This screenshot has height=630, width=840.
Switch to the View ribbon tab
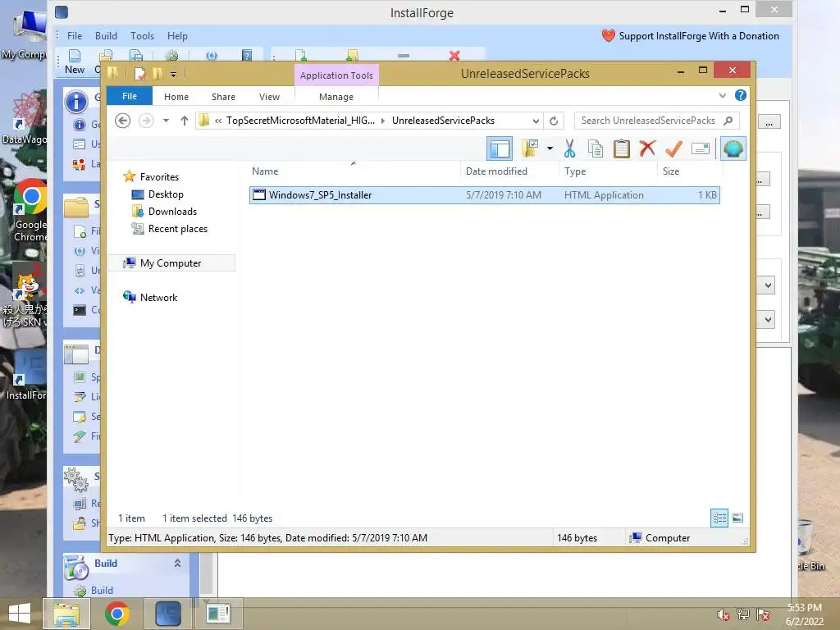269,97
